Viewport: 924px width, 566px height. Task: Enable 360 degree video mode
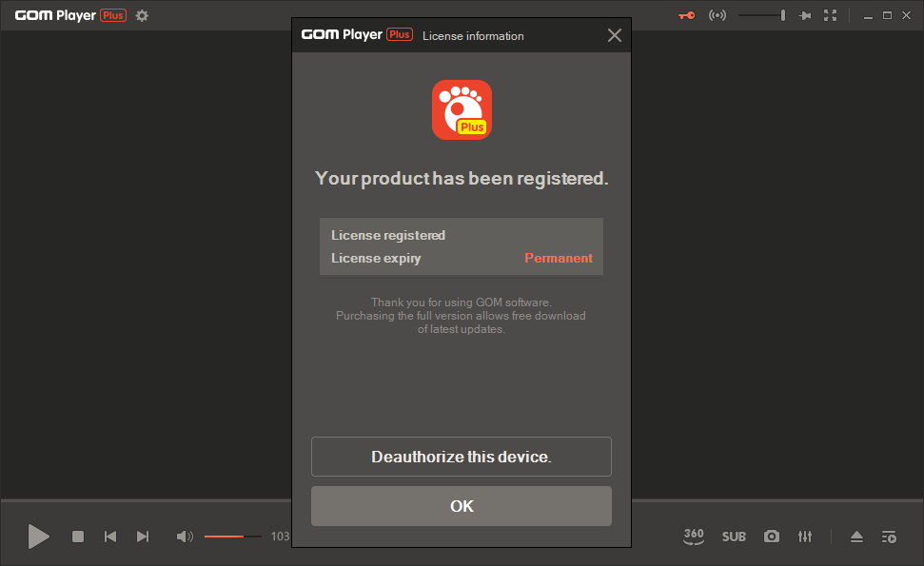click(x=694, y=537)
